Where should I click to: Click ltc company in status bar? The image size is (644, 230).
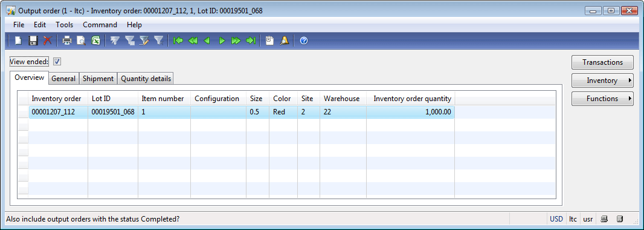pyautogui.click(x=573, y=219)
